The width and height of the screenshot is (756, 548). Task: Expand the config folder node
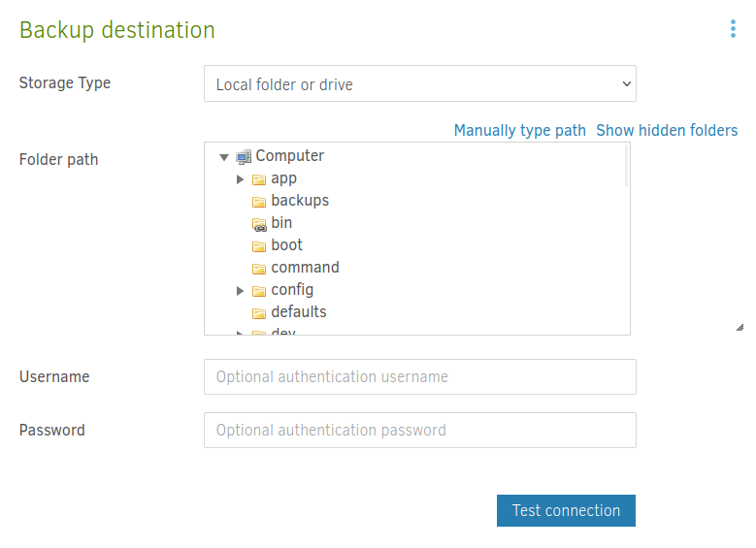[x=240, y=291]
